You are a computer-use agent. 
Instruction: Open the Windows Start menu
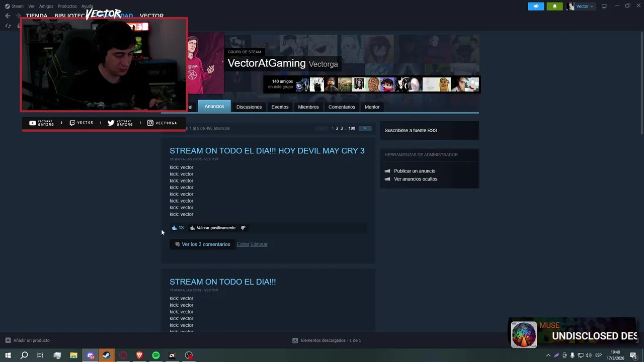coord(8,355)
